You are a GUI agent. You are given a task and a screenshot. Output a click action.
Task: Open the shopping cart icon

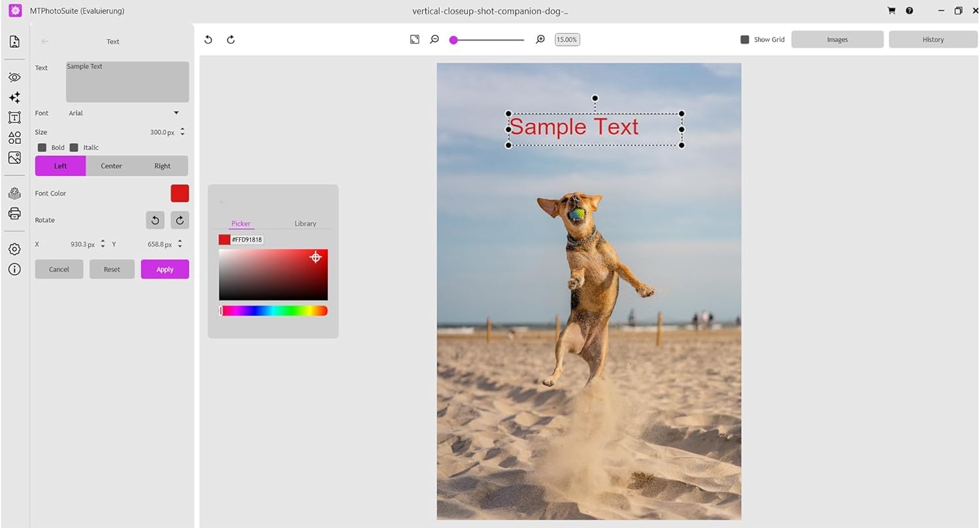point(891,10)
